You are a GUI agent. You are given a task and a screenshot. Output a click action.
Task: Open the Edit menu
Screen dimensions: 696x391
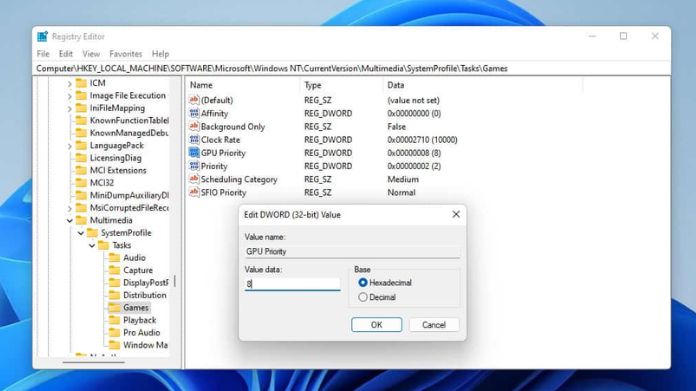pos(66,54)
